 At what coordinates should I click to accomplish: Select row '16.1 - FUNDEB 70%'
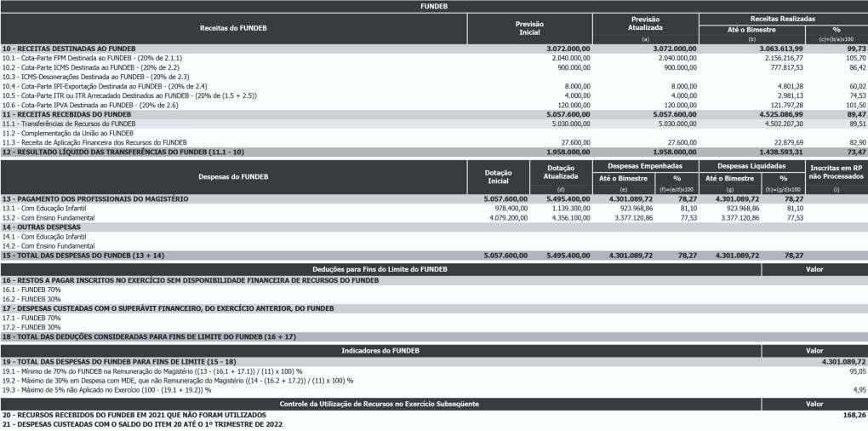coord(434,290)
